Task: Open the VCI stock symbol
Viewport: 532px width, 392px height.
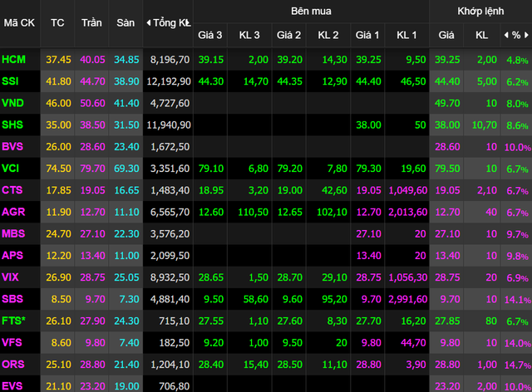Action: 12,168
